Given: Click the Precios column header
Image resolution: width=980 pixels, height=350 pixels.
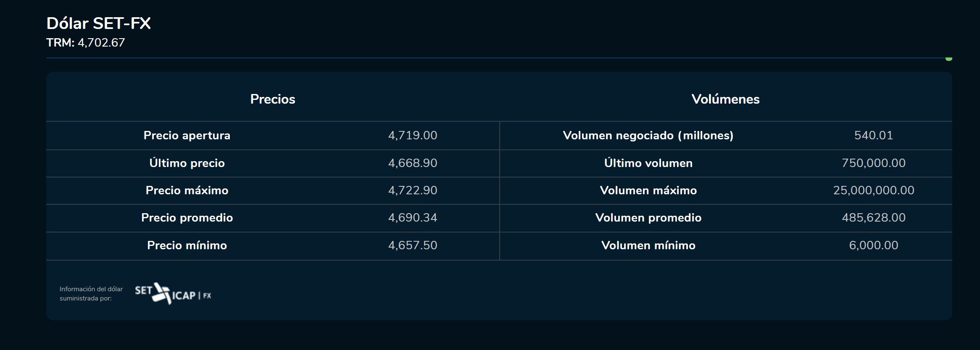Looking at the screenshot, I should (273, 99).
